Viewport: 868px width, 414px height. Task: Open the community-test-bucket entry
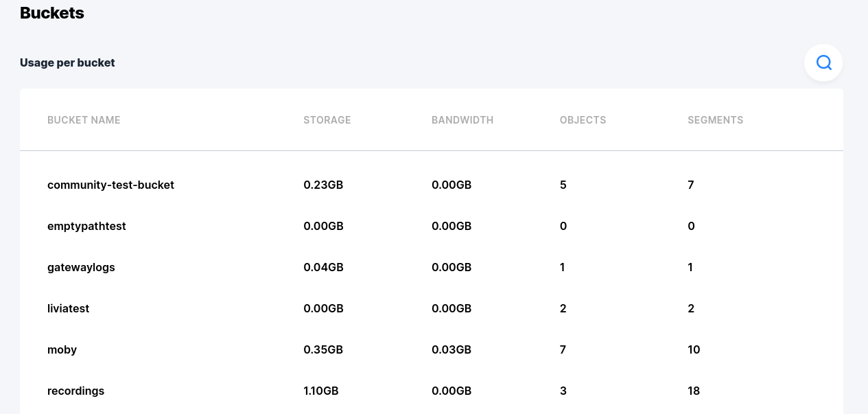[110, 185]
